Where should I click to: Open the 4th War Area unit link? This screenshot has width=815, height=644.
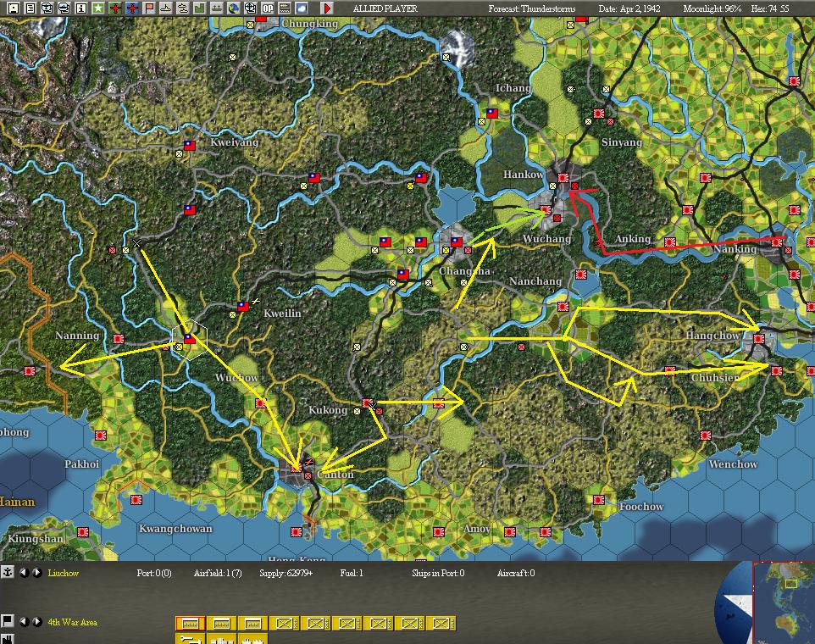[72, 622]
